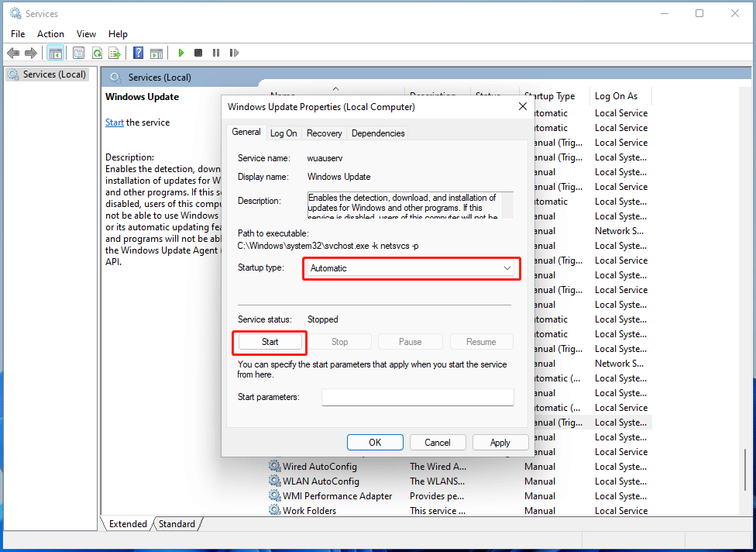Confirm with the OK button
Screen dimensions: 756x552
pos(375,443)
